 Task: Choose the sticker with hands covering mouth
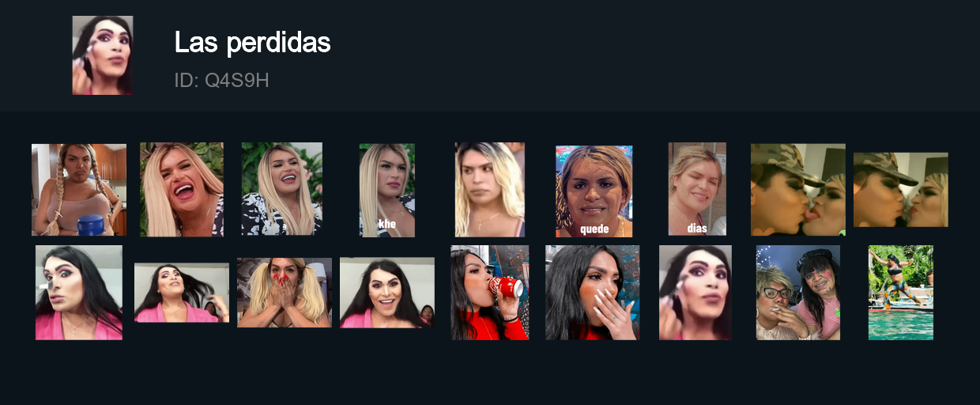click(x=285, y=293)
